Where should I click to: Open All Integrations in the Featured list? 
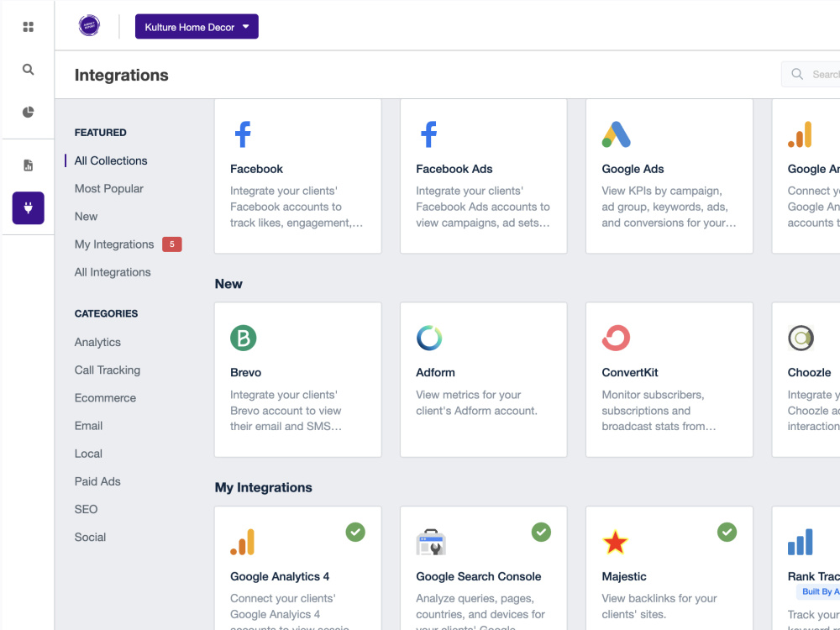[x=113, y=272]
